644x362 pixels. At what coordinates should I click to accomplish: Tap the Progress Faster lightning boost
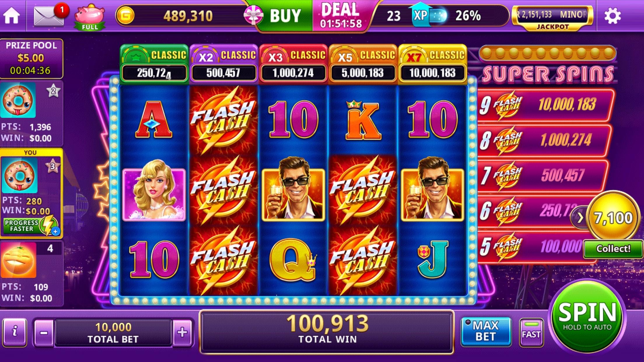pyautogui.click(x=31, y=226)
